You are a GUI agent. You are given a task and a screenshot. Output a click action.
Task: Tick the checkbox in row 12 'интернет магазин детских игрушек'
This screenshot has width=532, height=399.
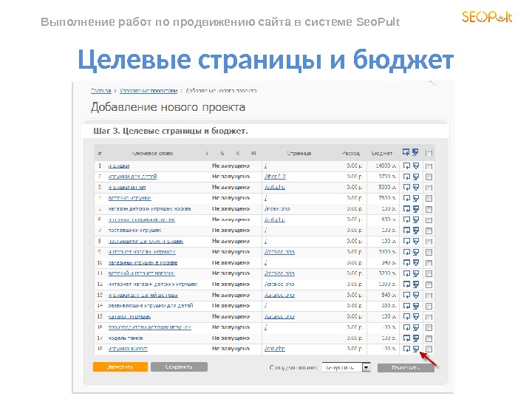429,284
